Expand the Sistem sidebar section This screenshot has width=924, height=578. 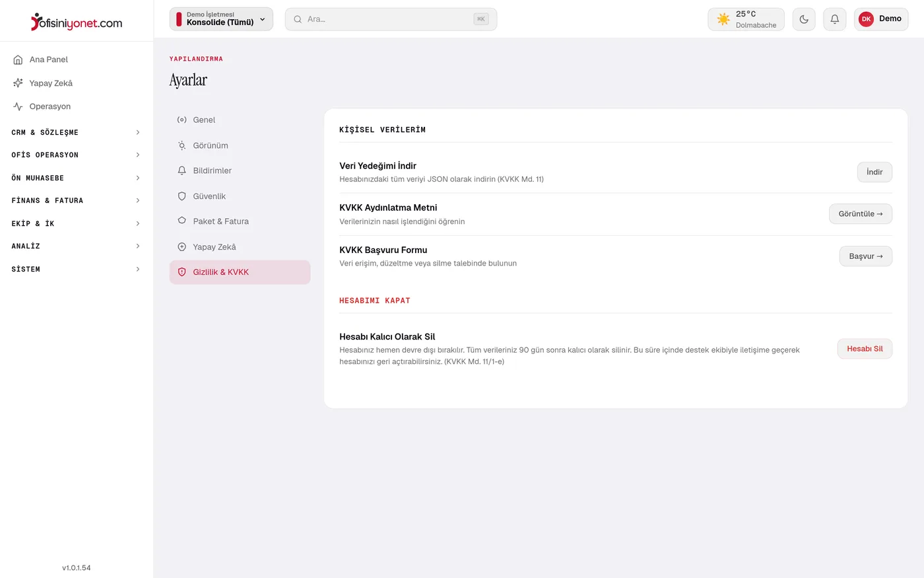(77, 269)
